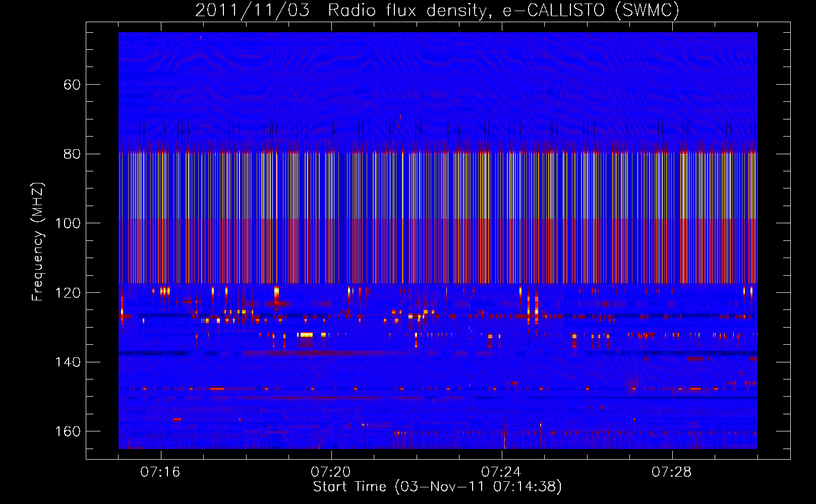Image resolution: width=816 pixels, height=504 pixels.
Task: Click the 60 frequency tick label
Action: coord(72,85)
